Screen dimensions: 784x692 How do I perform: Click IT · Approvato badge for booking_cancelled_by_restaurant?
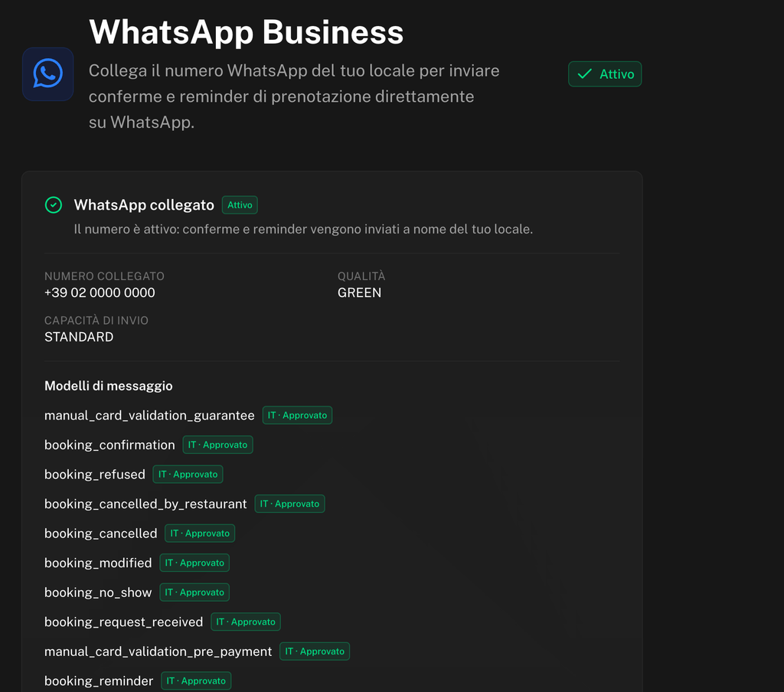290,504
